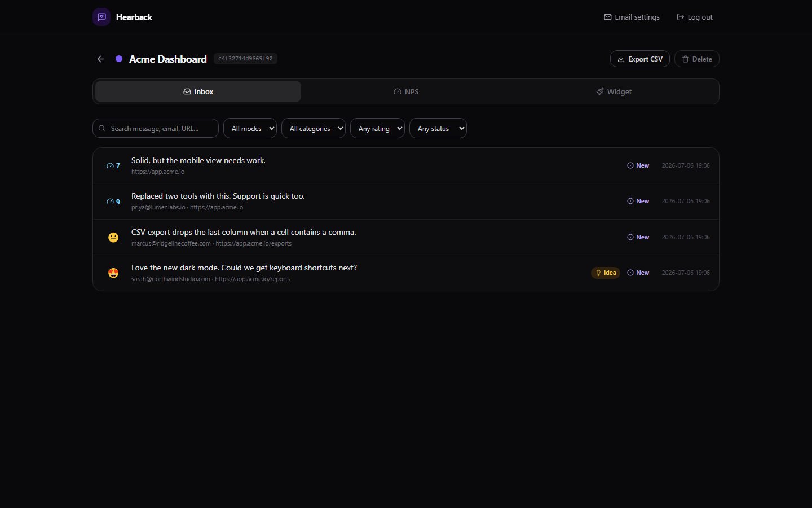Click timestamp on the dark mode row
Image resolution: width=812 pixels, height=508 pixels.
pos(686,273)
